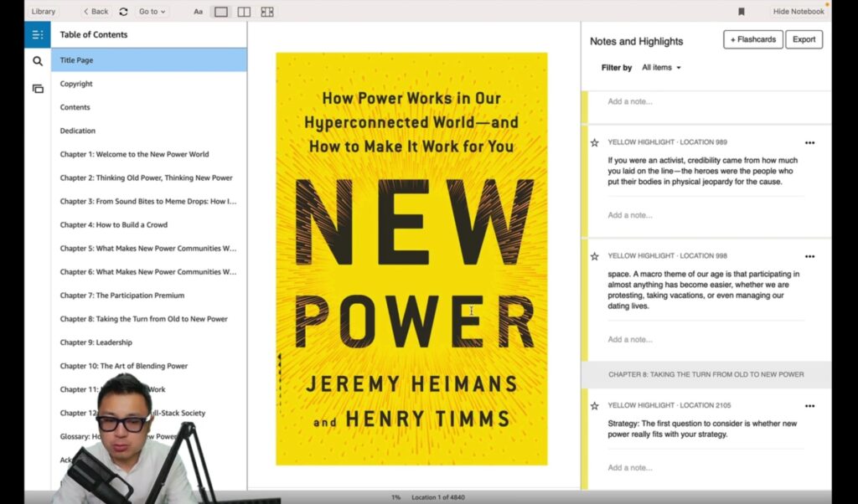858x504 pixels.
Task: Open the Aa font settings
Action: pyautogui.click(x=198, y=12)
